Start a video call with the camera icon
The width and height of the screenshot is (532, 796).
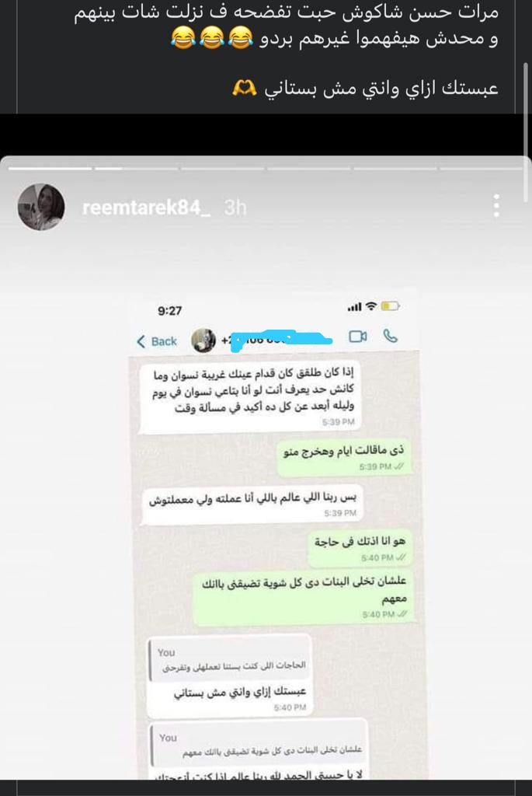tap(358, 337)
